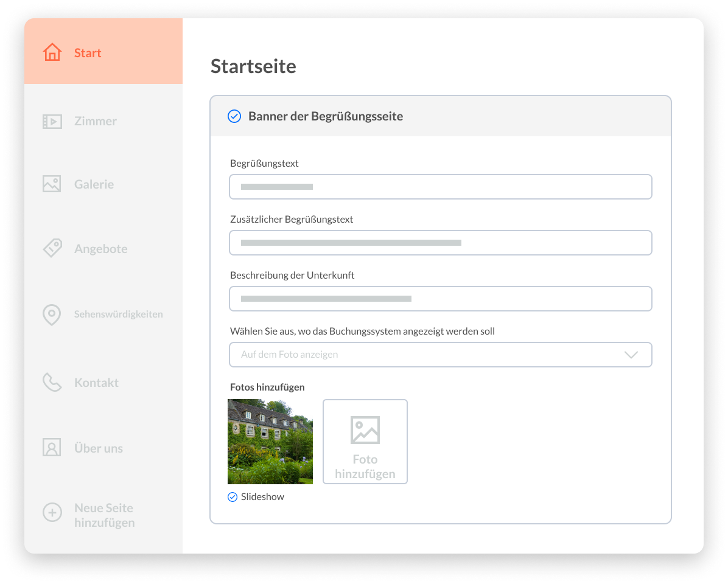Click the plus circle icon for new page
This screenshot has width=728, height=584.
pyautogui.click(x=52, y=513)
